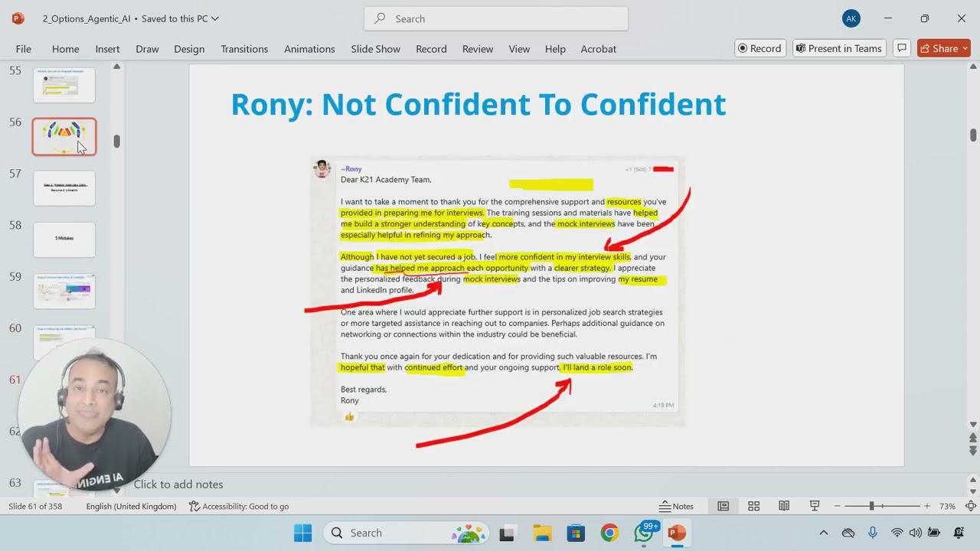Switch to Normal view icon
This screenshot has width=980, height=551.
coord(723,507)
